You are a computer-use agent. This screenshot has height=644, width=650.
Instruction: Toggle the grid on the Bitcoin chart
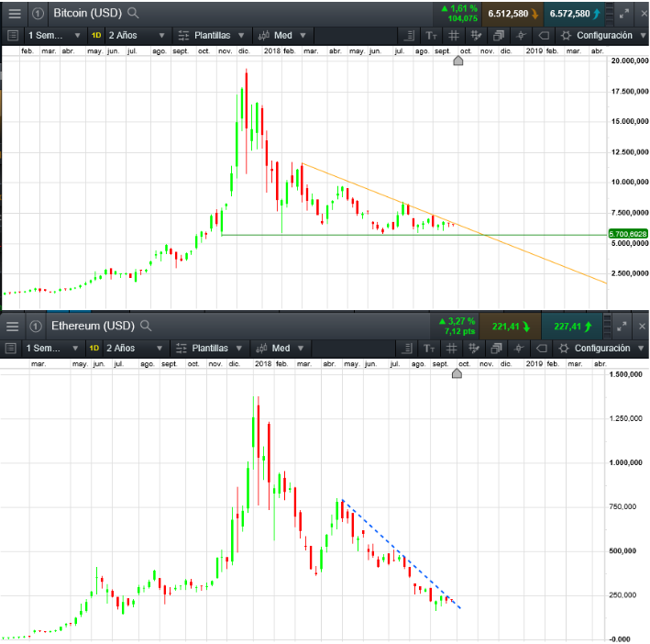point(454,36)
